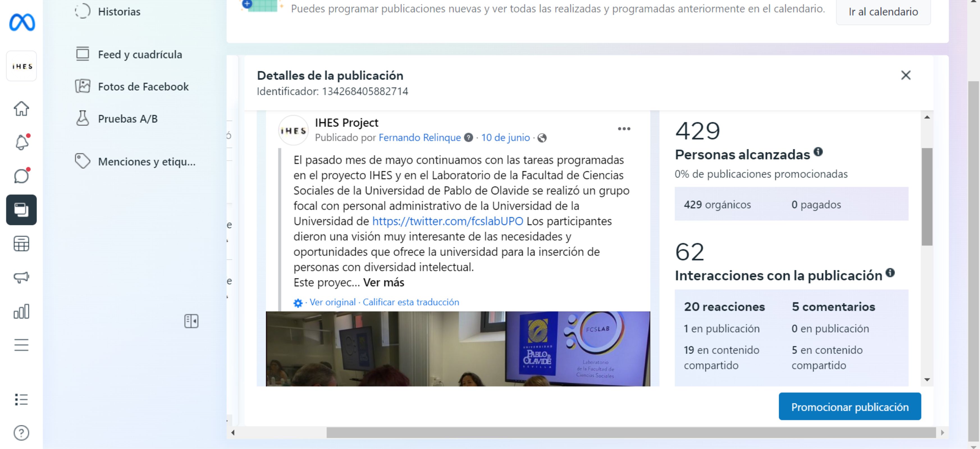Open translation settings gear icon
The image size is (980, 449).
pyautogui.click(x=298, y=303)
